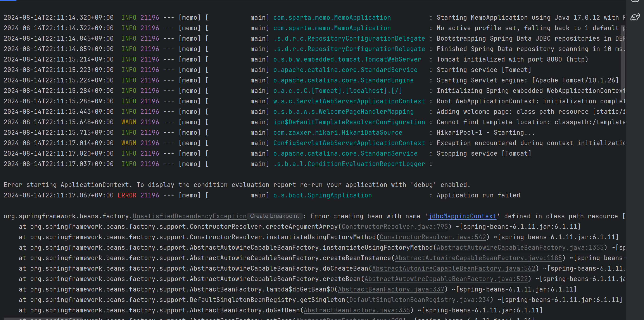
Task: Open ConstructorResolver.java:795 stack trace link
Action: point(395,227)
